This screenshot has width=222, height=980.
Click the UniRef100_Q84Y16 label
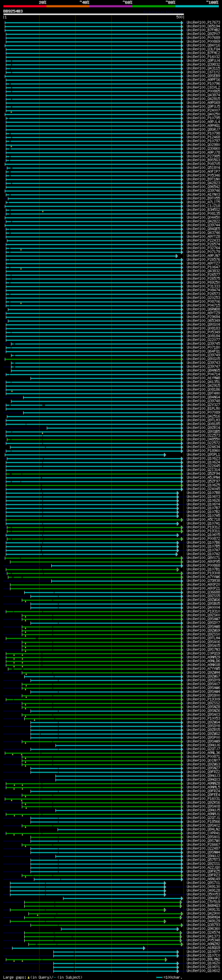coord(203,45)
